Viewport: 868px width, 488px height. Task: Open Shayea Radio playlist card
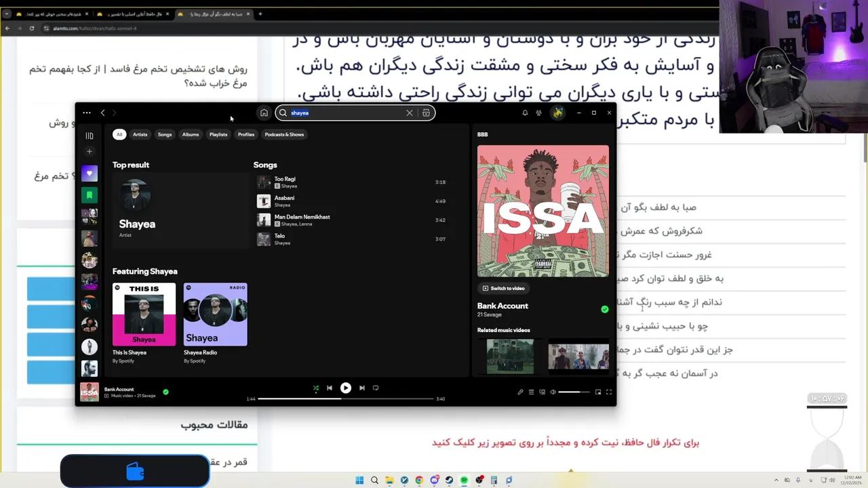click(215, 323)
